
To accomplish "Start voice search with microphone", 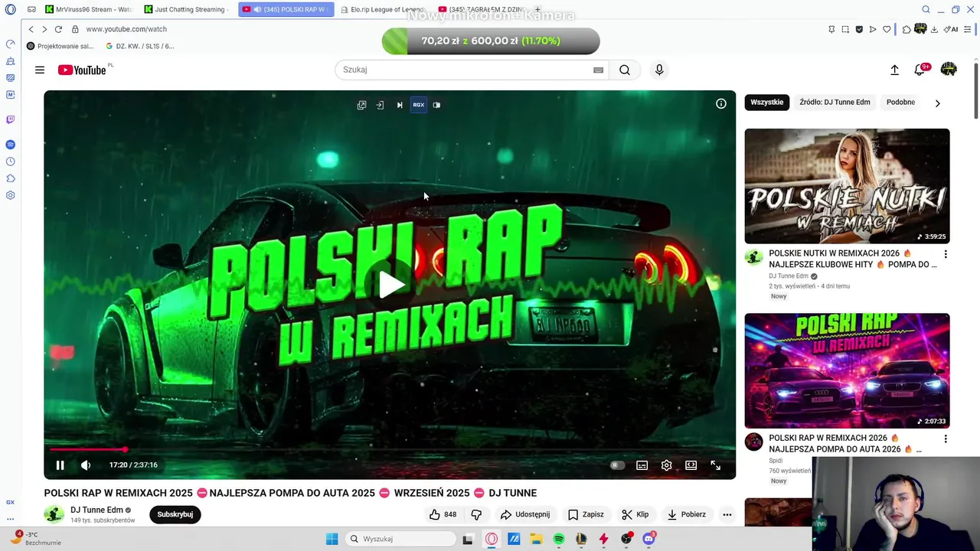I will coord(659,70).
